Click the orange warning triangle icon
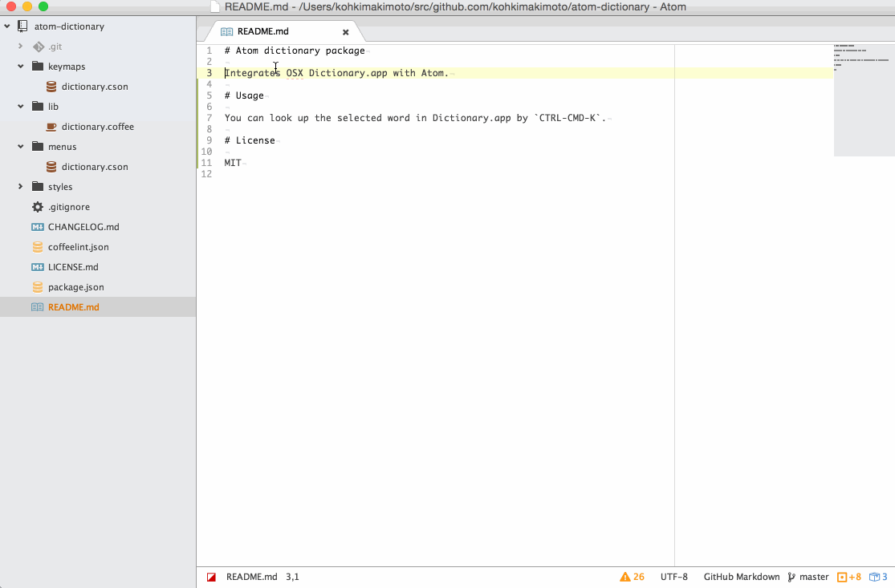The height and width of the screenshot is (588, 895). click(x=625, y=577)
